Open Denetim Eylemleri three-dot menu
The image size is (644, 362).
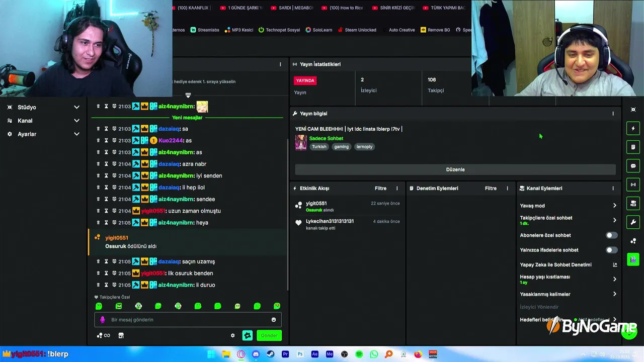tap(507, 189)
